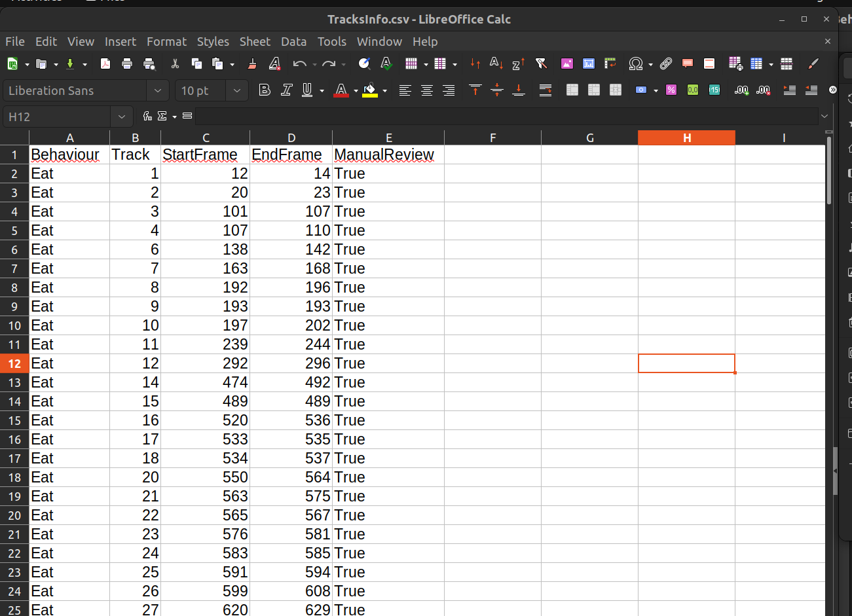
Task: Insert a hyperlink
Action: click(x=666, y=63)
